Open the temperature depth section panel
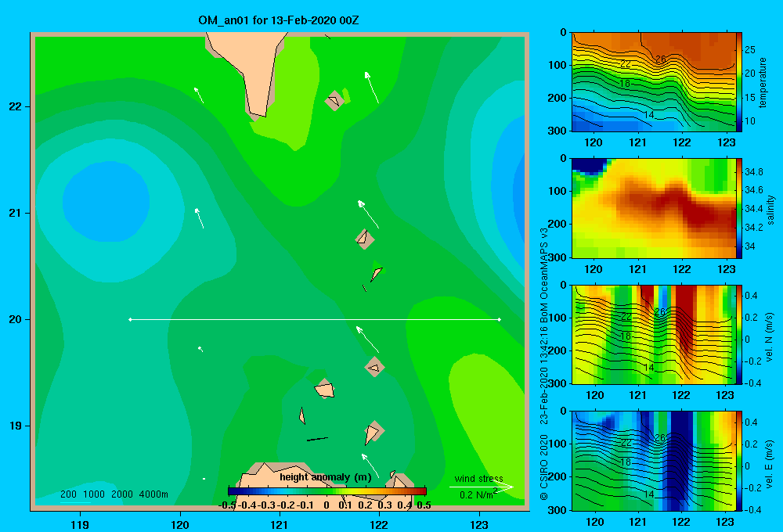This screenshot has width=783, height=532. click(x=654, y=82)
